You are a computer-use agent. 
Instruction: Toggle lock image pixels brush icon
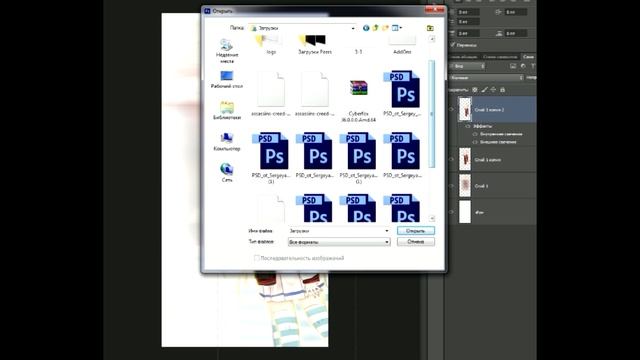[x=484, y=89]
